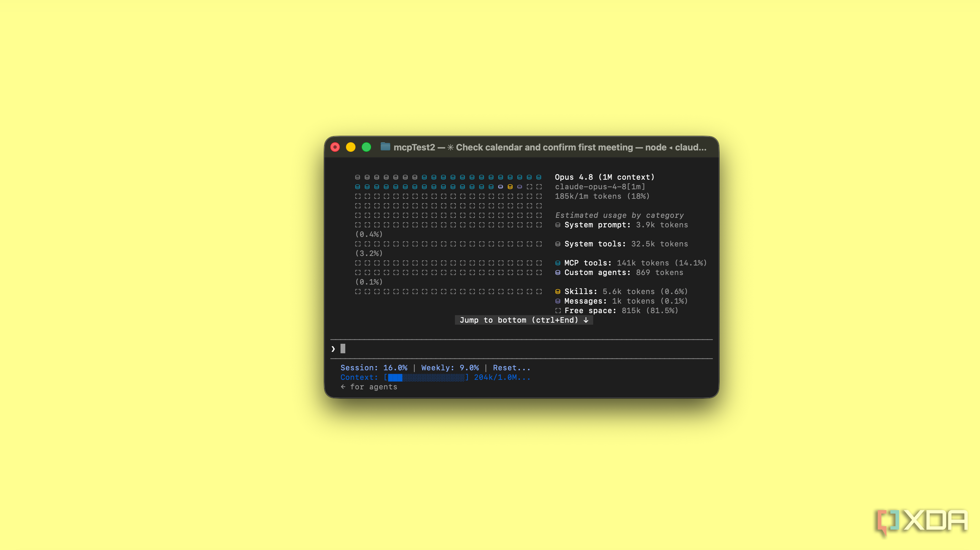Click 'Estimated usage by category' text

tap(619, 215)
